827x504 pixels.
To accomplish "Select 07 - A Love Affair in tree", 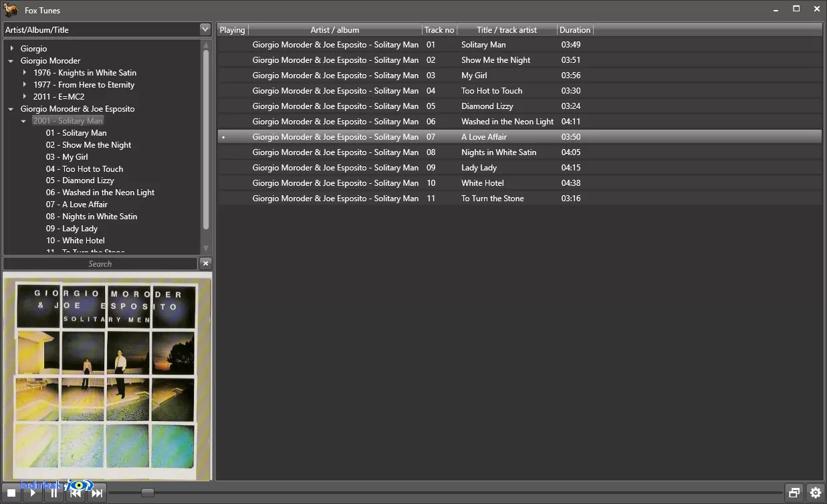I will 77,205.
